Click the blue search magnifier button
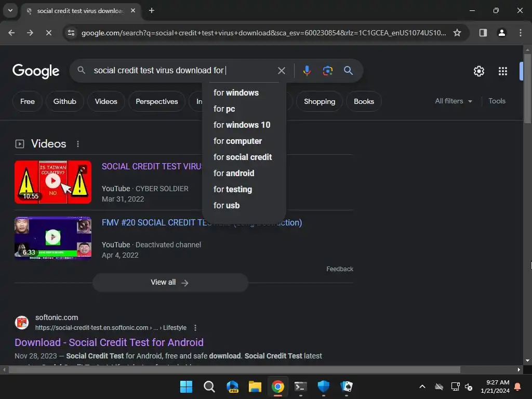The height and width of the screenshot is (399, 532). point(348,71)
